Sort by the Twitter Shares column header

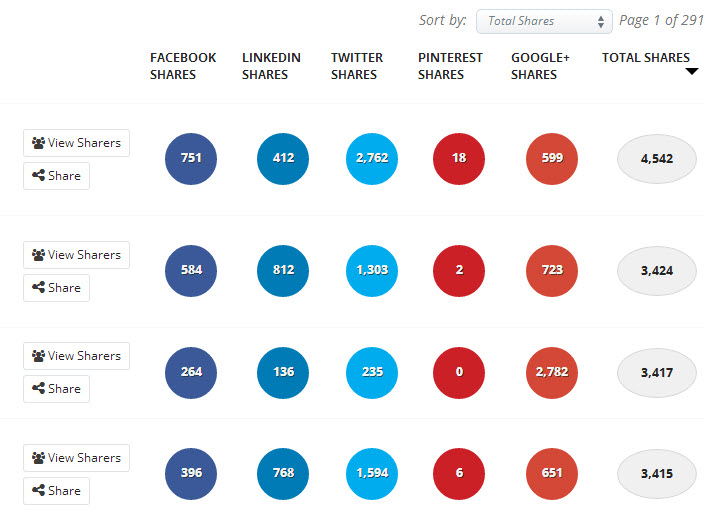pos(357,66)
